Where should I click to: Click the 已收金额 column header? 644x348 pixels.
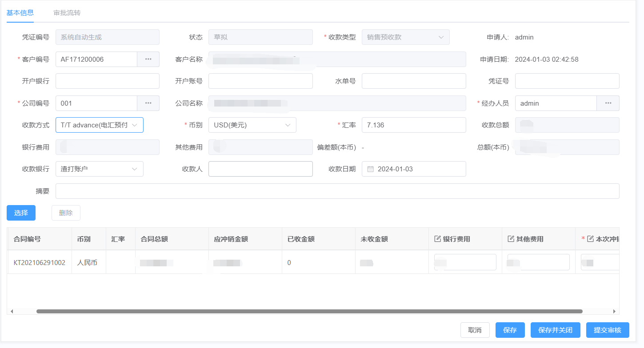pos(319,239)
